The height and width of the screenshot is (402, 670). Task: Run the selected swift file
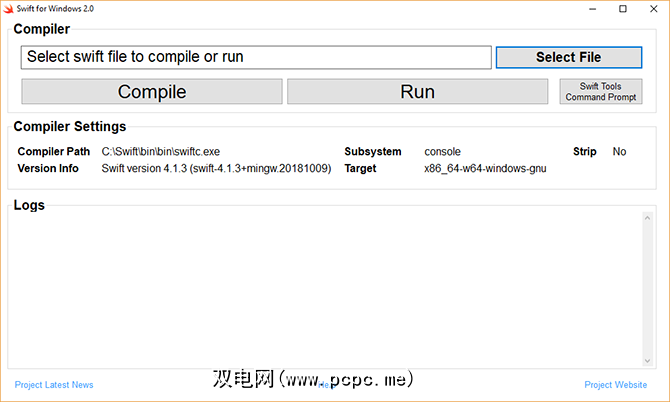417,91
